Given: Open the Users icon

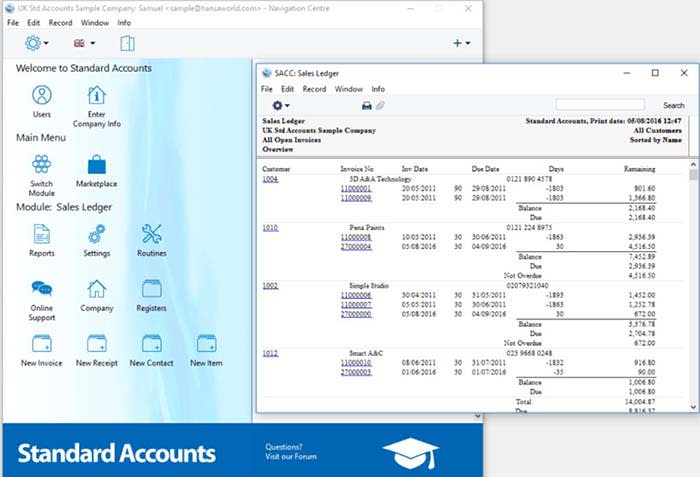Looking at the screenshot, I should point(41,96).
